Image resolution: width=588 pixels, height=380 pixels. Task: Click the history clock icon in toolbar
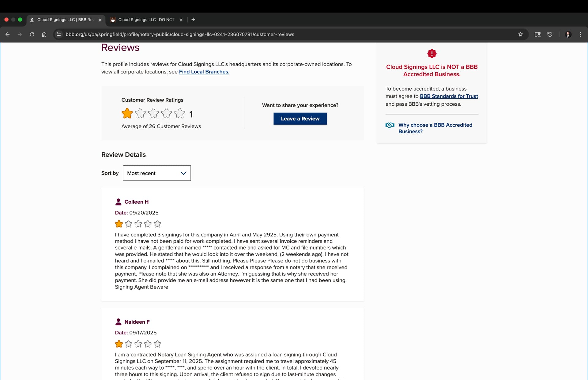(x=550, y=34)
